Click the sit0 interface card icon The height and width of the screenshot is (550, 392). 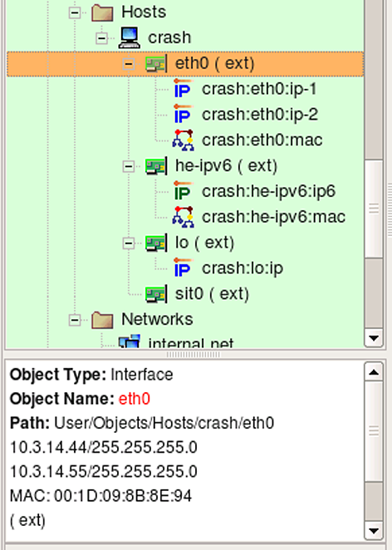pyautogui.click(x=156, y=294)
